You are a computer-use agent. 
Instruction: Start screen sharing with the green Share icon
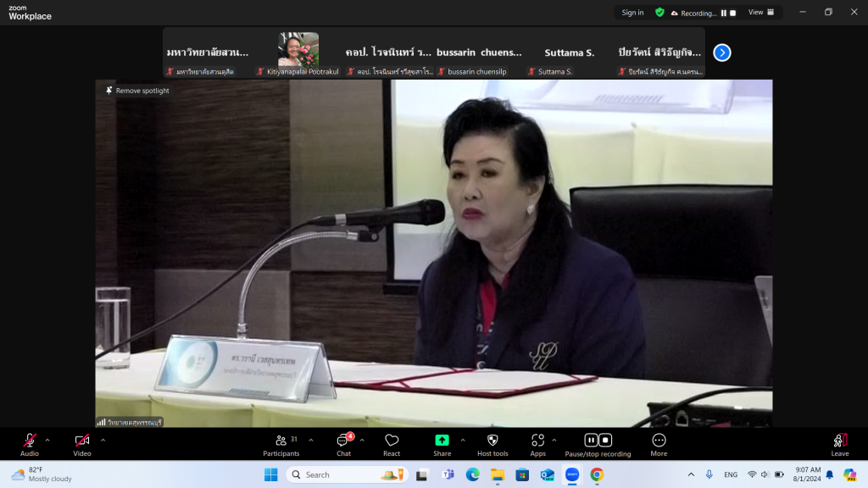[442, 441]
